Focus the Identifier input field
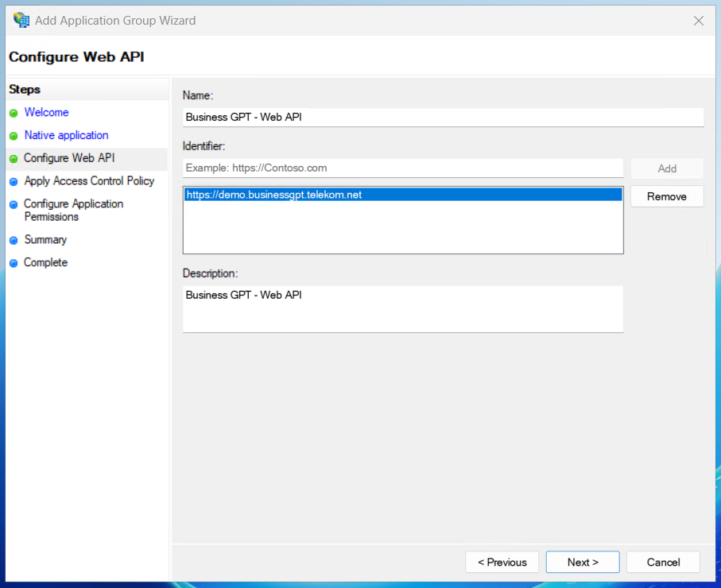The height and width of the screenshot is (588, 721). (403, 168)
